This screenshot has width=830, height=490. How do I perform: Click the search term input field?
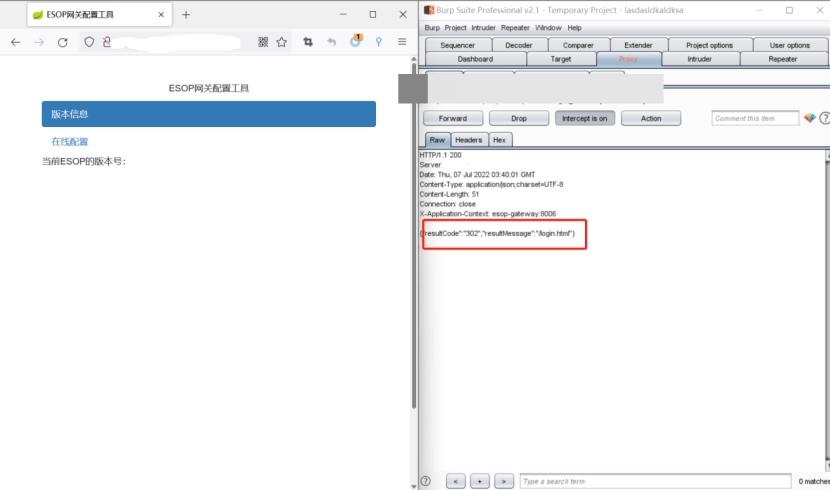(655, 481)
